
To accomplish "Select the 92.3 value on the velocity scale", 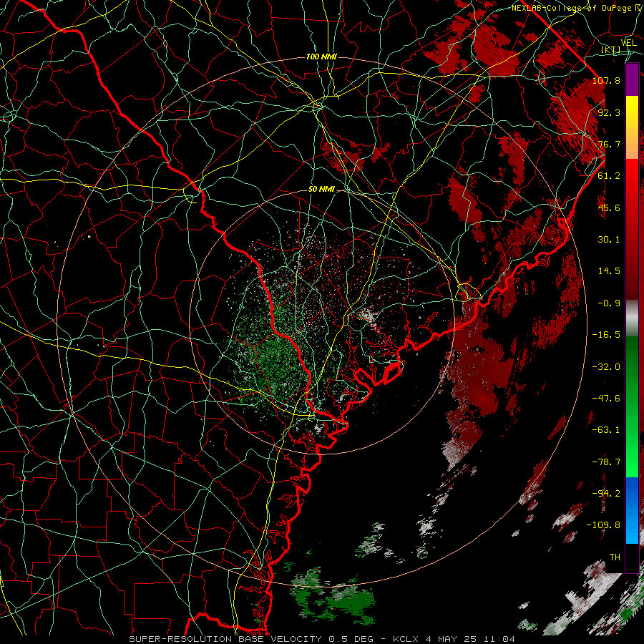I will 609,112.
